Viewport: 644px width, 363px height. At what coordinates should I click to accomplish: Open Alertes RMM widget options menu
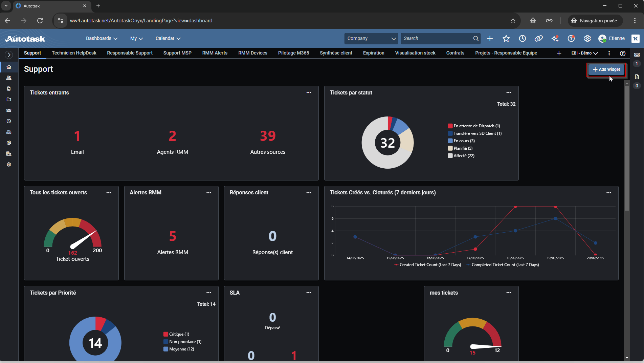[209, 193]
